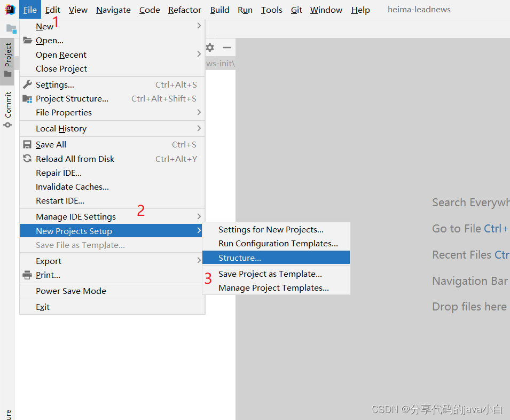
Task: Toggle Power Save Mode
Action: 112,291
